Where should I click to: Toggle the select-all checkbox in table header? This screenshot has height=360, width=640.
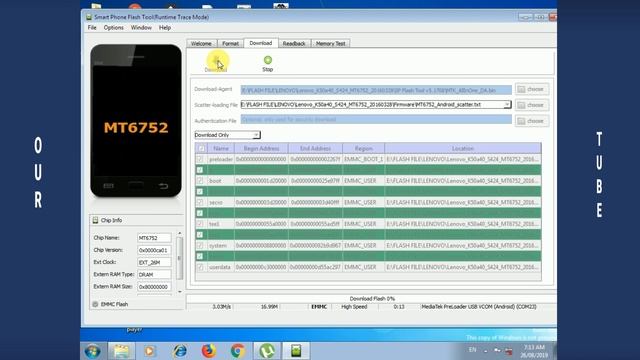(x=201, y=149)
